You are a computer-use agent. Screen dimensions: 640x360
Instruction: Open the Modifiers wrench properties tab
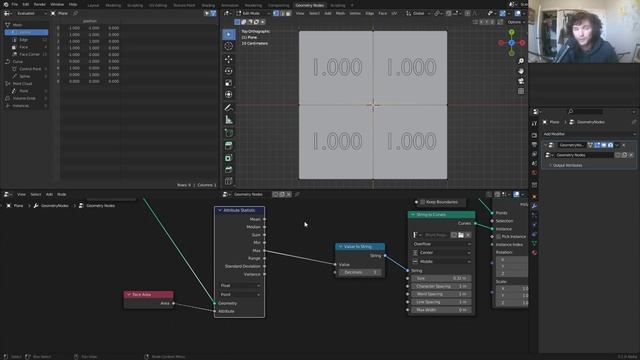[x=534, y=206]
